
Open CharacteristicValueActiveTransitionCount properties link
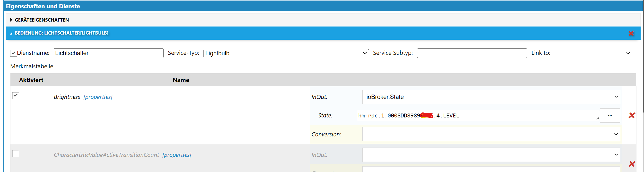tap(177, 155)
